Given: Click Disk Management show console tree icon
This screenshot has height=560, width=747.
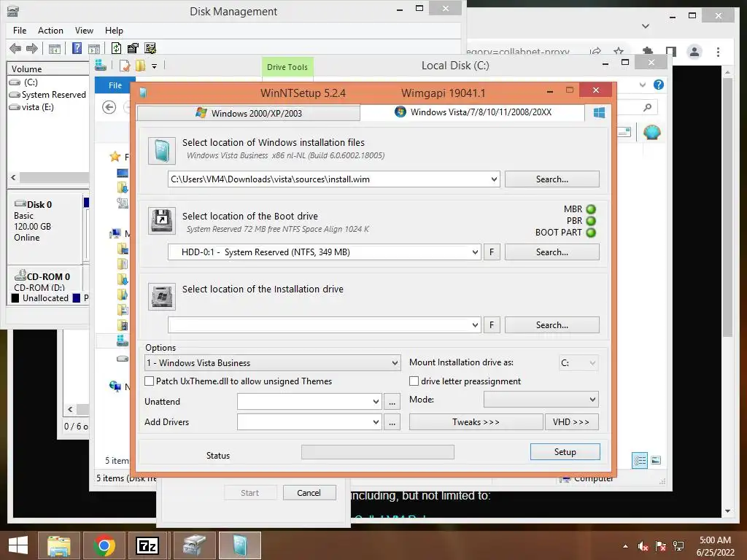Looking at the screenshot, I should (x=55, y=49).
